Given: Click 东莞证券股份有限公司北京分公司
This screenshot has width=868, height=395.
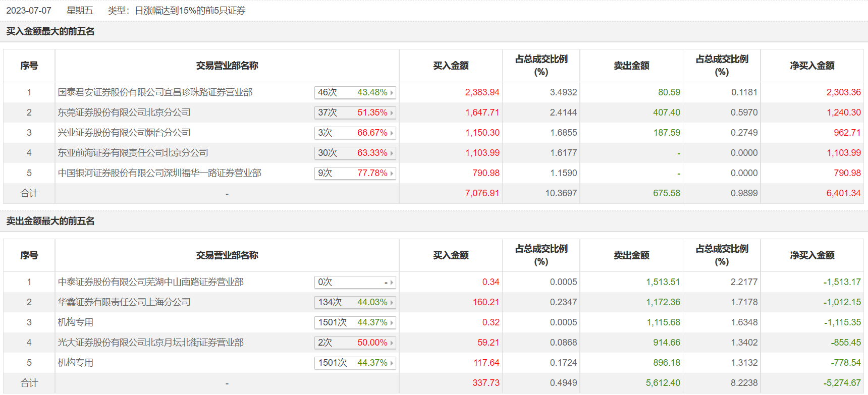Looking at the screenshot, I should pos(124,112).
